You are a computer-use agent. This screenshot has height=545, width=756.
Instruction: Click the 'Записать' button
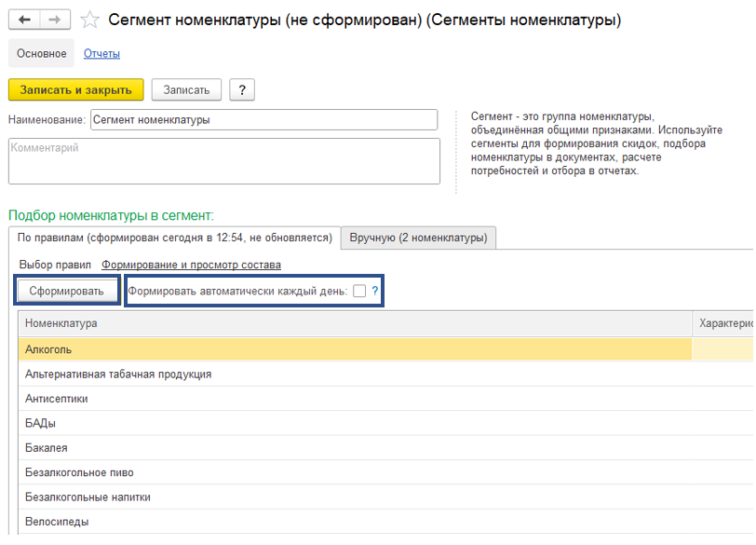pyautogui.click(x=186, y=90)
